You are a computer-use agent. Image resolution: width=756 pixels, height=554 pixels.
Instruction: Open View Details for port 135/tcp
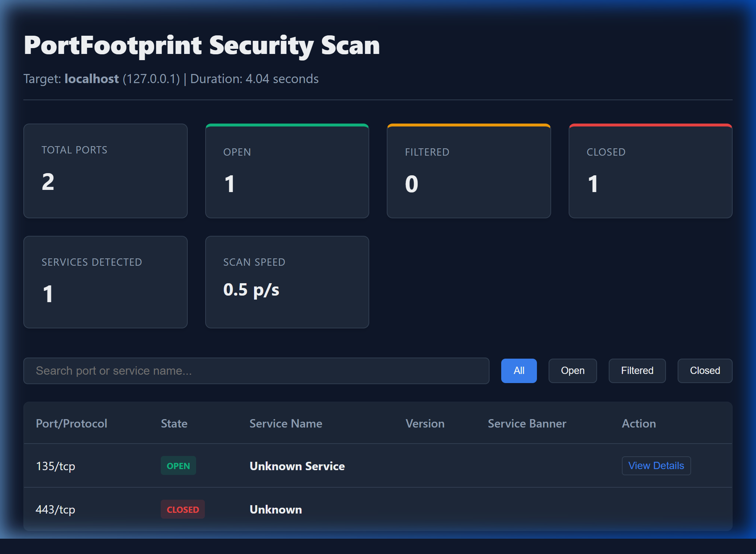pyautogui.click(x=656, y=466)
